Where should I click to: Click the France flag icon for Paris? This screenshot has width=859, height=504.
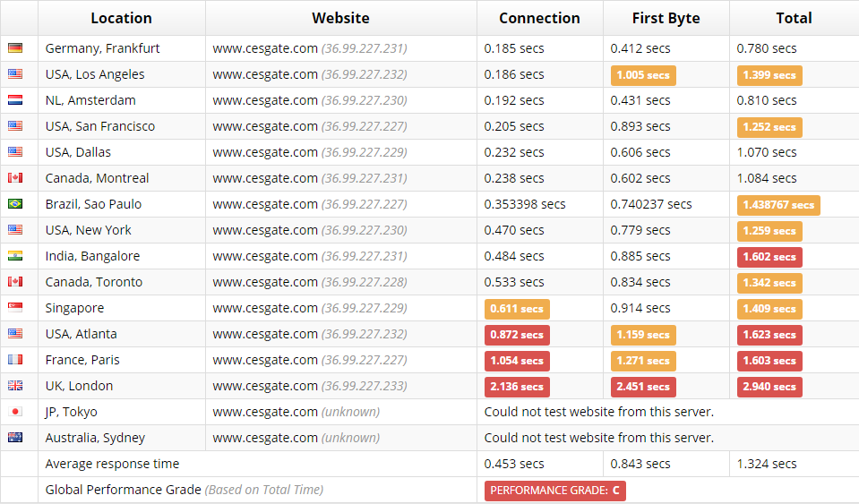15,360
